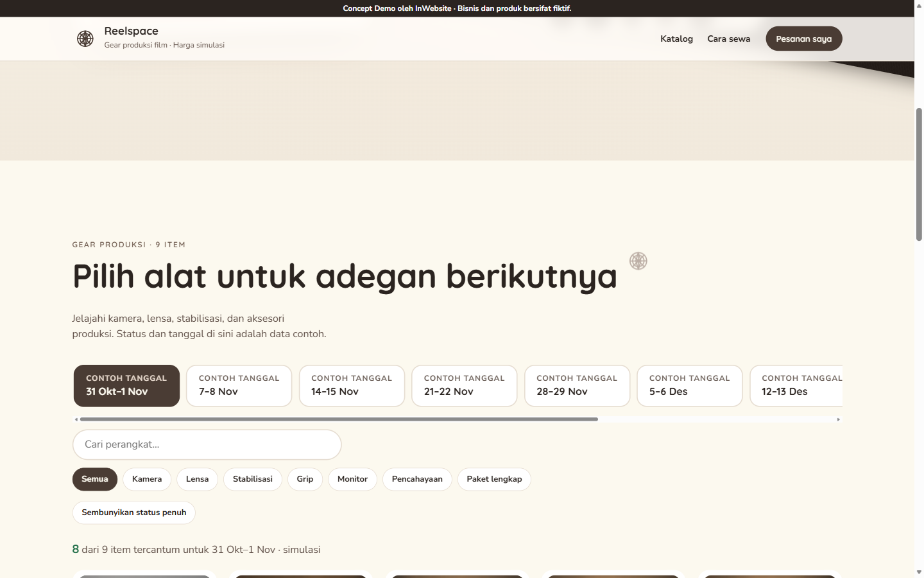This screenshot has height=578, width=924.
Task: Select the Semua category filter
Action: pos(95,479)
